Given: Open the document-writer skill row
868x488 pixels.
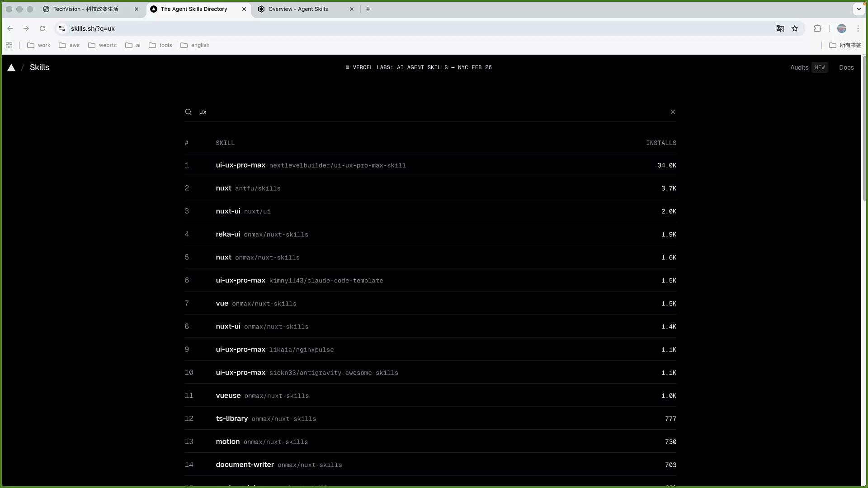Looking at the screenshot, I should 430,465.
